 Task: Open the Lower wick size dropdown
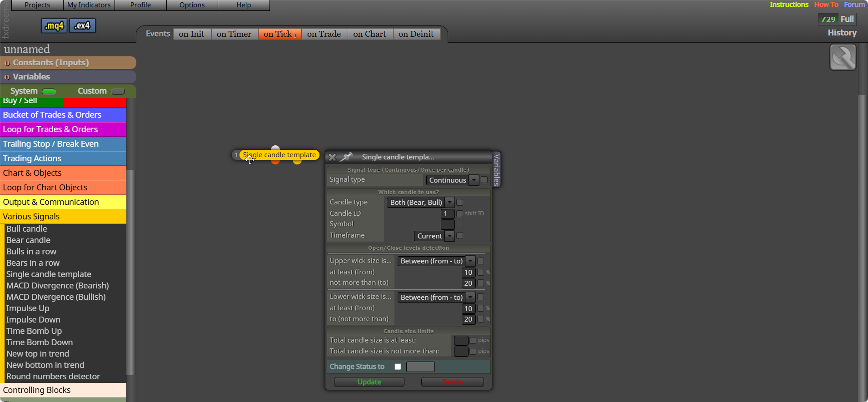[436, 298]
